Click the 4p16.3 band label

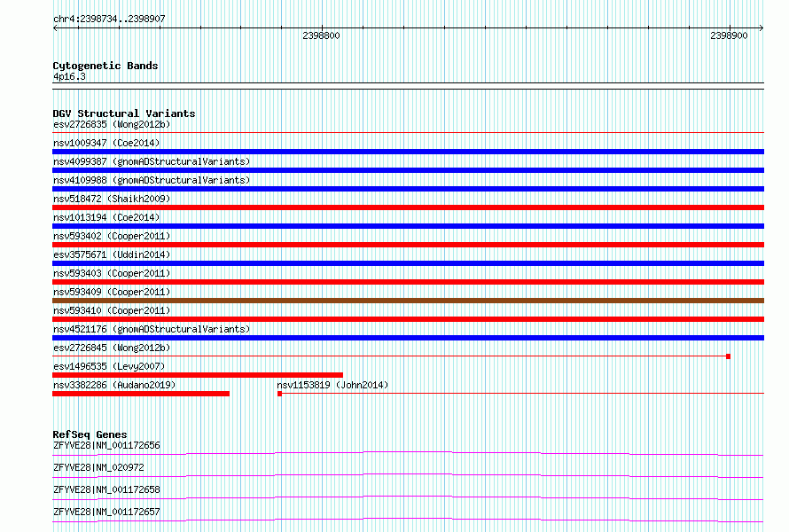pos(69,76)
